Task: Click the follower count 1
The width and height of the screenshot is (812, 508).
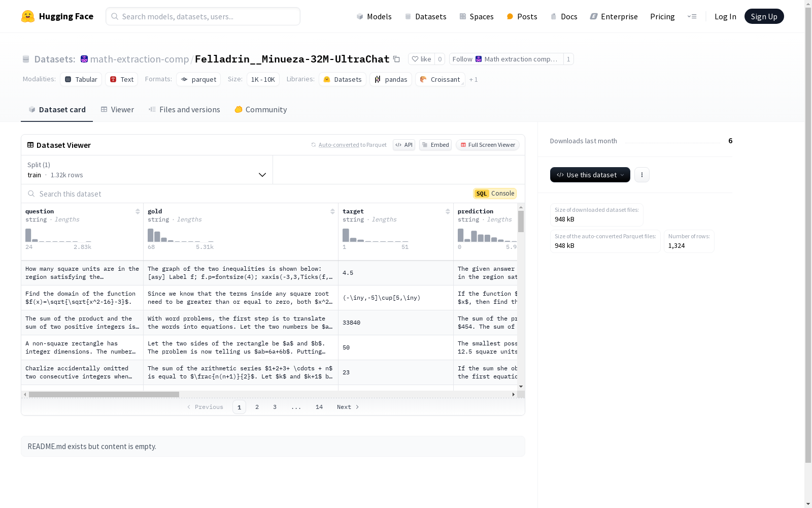Action: point(568,59)
